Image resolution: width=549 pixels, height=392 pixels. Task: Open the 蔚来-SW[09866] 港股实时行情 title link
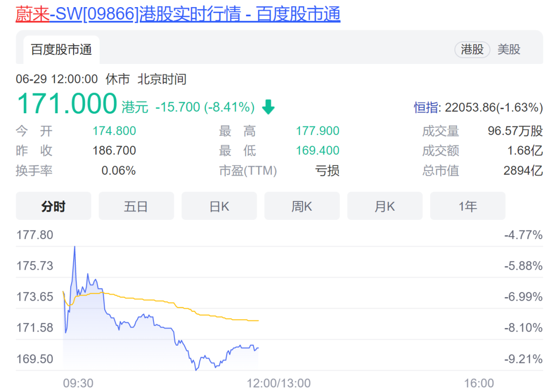coord(178,14)
